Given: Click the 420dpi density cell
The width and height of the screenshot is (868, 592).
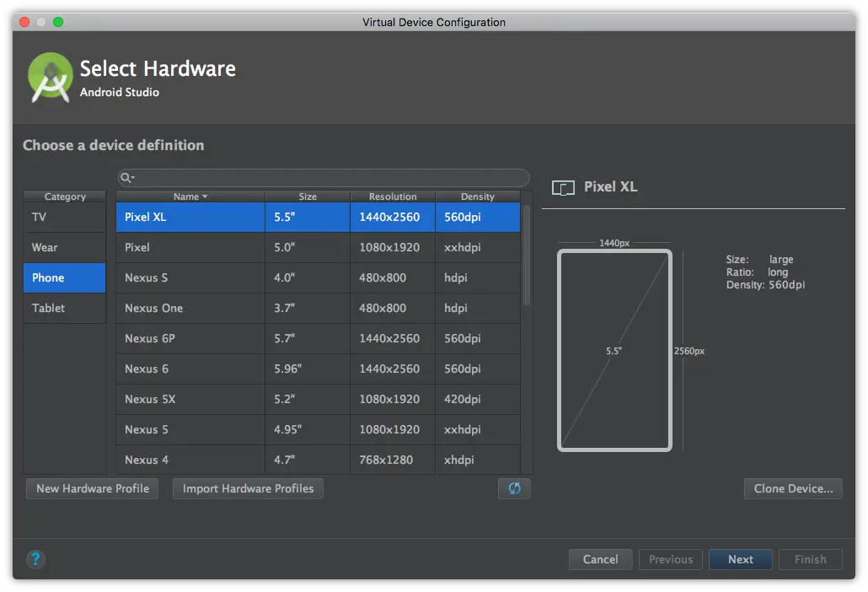Looking at the screenshot, I should pyautogui.click(x=478, y=399).
